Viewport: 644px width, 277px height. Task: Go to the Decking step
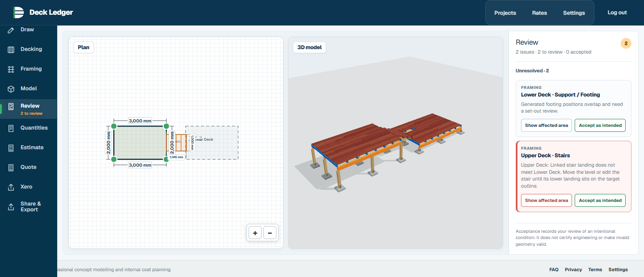(x=29, y=49)
